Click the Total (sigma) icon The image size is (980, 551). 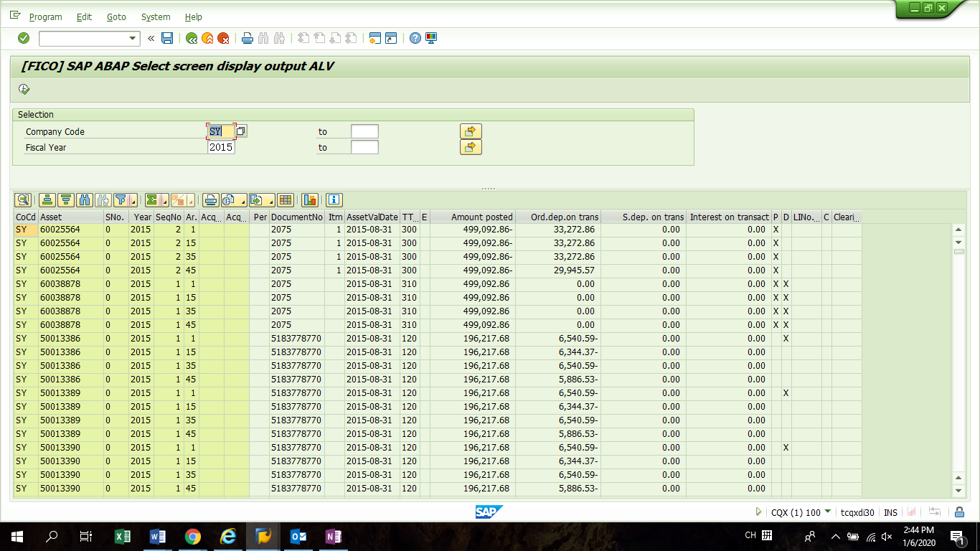(153, 200)
